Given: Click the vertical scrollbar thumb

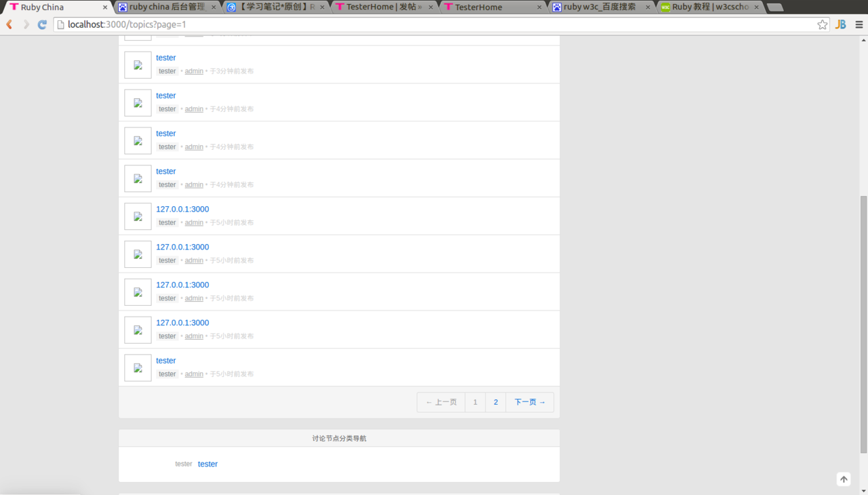Looking at the screenshot, I should click(x=863, y=324).
